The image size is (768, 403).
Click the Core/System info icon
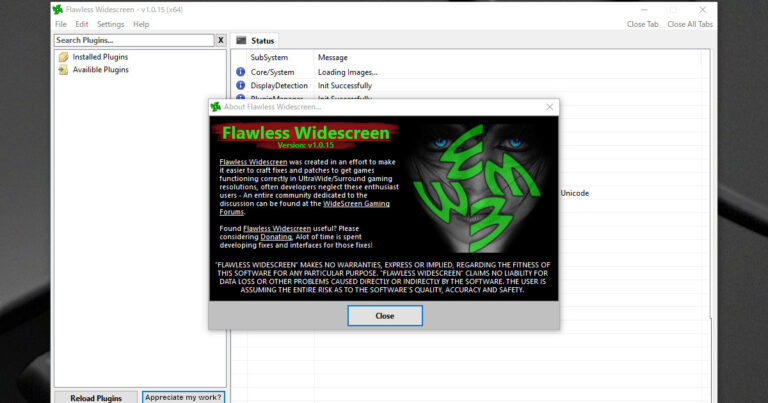(240, 72)
